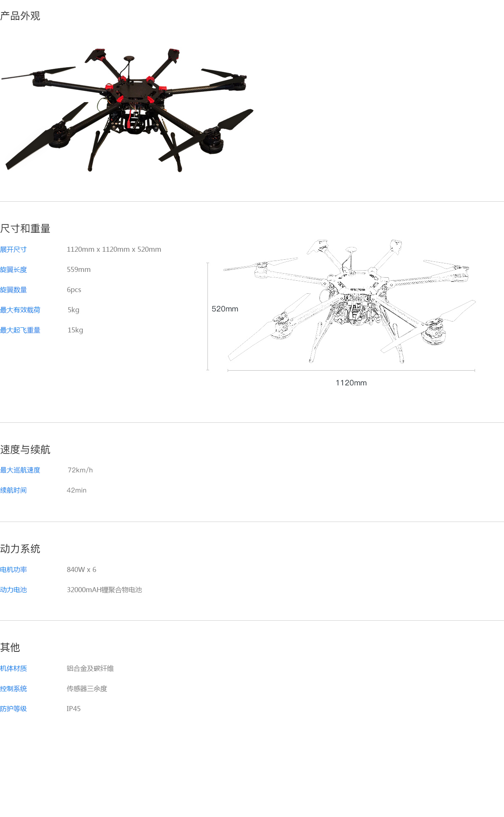Image resolution: width=504 pixels, height=817 pixels.
Task: Click the value 6pcs
Action: click(x=74, y=290)
